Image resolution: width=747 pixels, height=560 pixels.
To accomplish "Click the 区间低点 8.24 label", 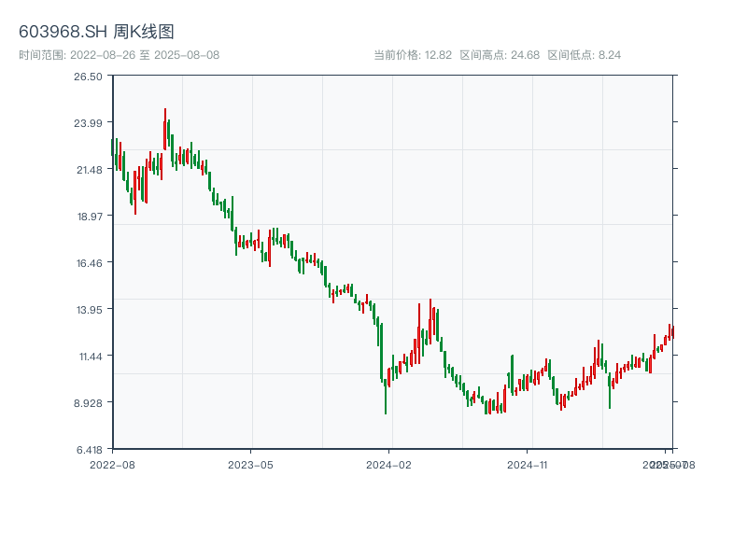I will tap(584, 55).
